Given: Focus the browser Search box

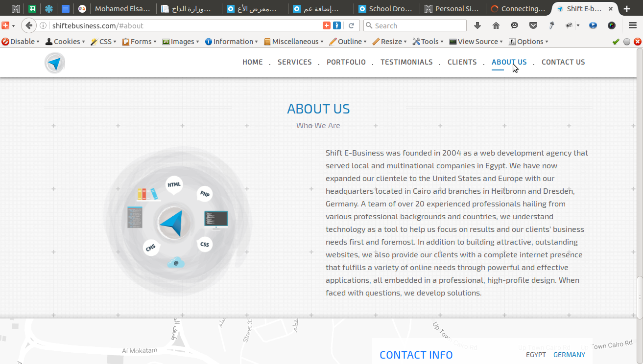Looking at the screenshot, I should pyautogui.click(x=415, y=25).
